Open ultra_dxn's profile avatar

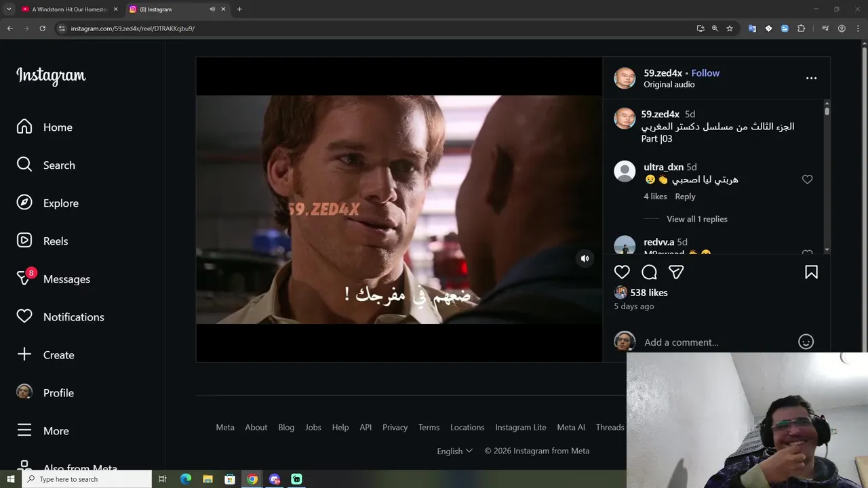click(x=625, y=171)
